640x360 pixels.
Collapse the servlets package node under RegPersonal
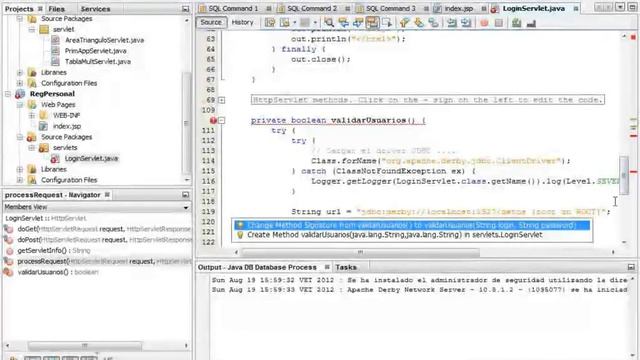pos(32,148)
